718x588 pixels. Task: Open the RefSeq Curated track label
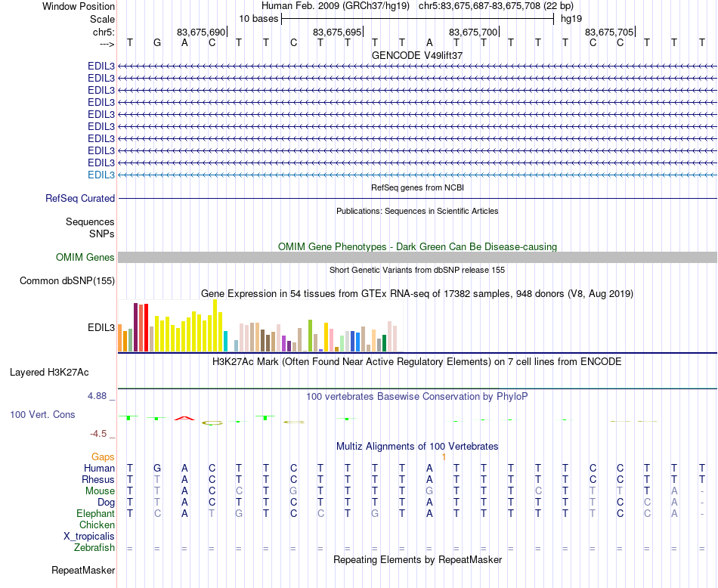pos(80,198)
